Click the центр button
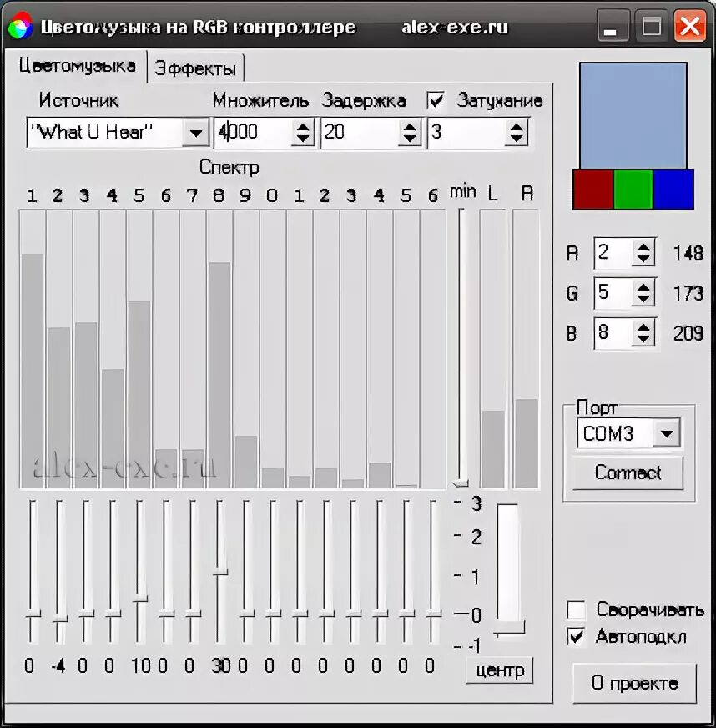 [x=500, y=670]
